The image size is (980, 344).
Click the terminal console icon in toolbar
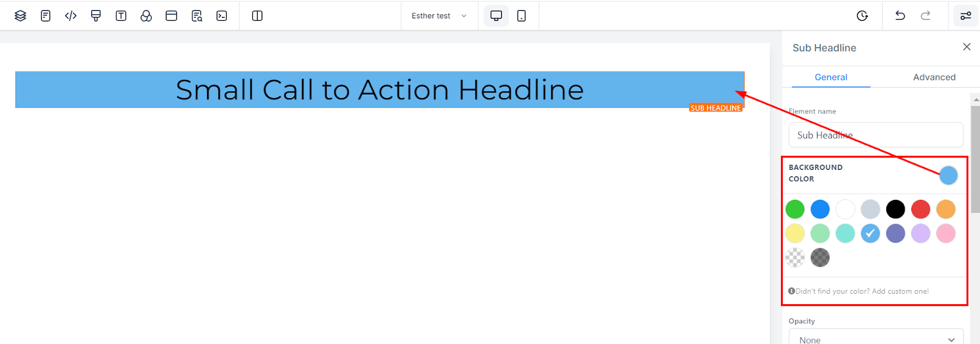point(222,16)
